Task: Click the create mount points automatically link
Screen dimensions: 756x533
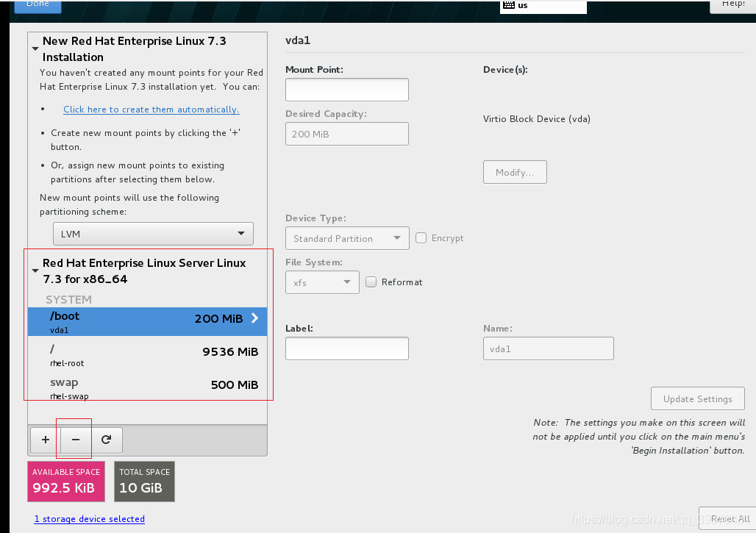Action: [151, 110]
